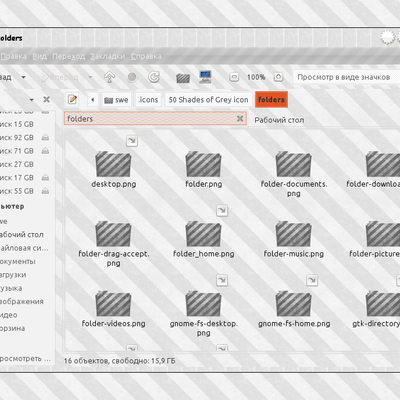Click the folder-music.png file name
Image resolution: width=400 pixels, height=400 pixels.
point(294,254)
